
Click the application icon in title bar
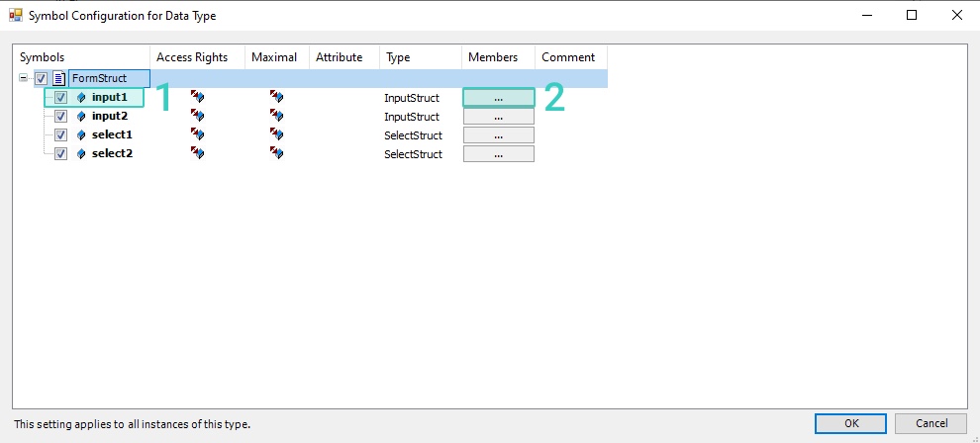coord(15,15)
